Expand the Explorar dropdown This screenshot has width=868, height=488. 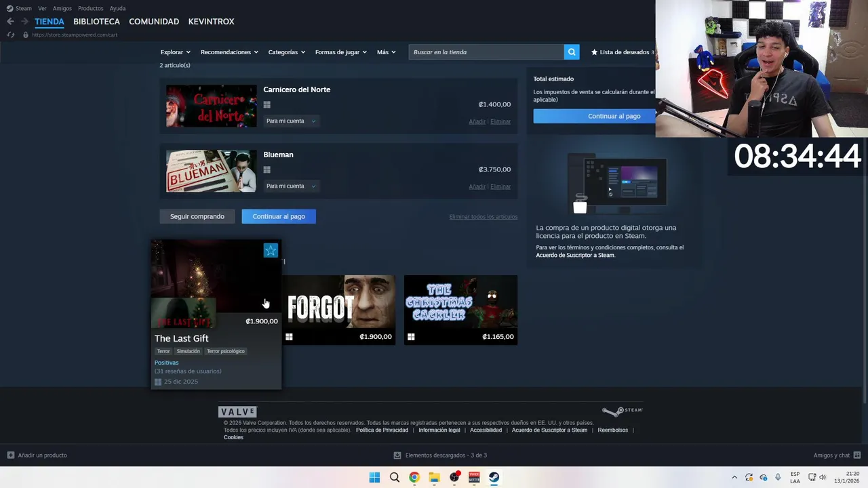(175, 52)
